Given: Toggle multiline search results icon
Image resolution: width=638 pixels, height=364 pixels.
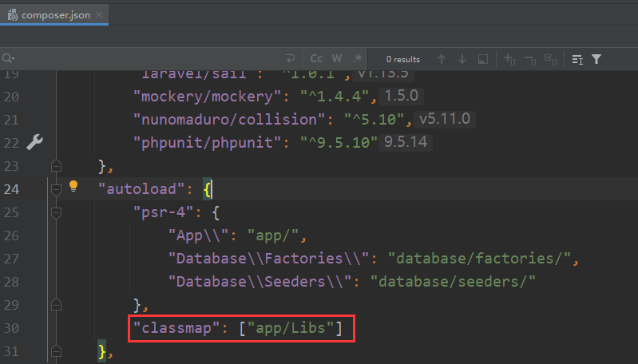Looking at the screenshot, I should pyautogui.click(x=577, y=59).
